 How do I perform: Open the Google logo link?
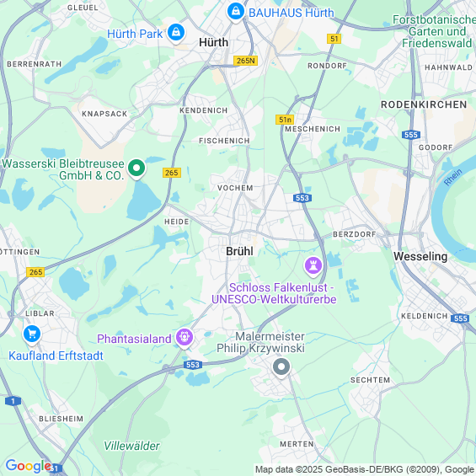click(29, 466)
